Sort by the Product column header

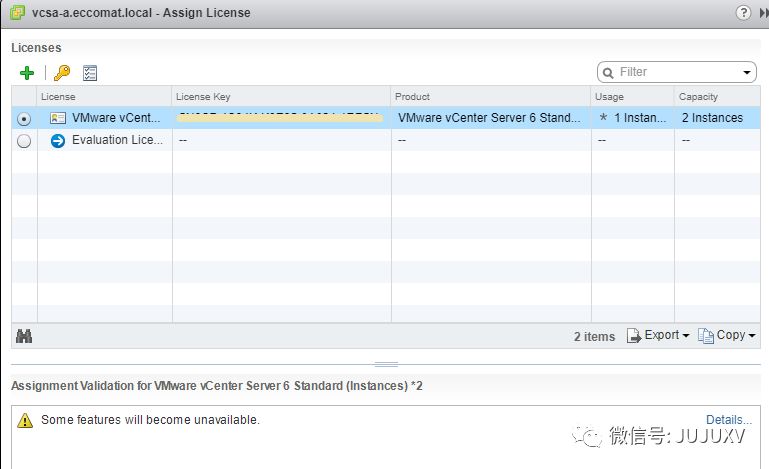(x=491, y=97)
